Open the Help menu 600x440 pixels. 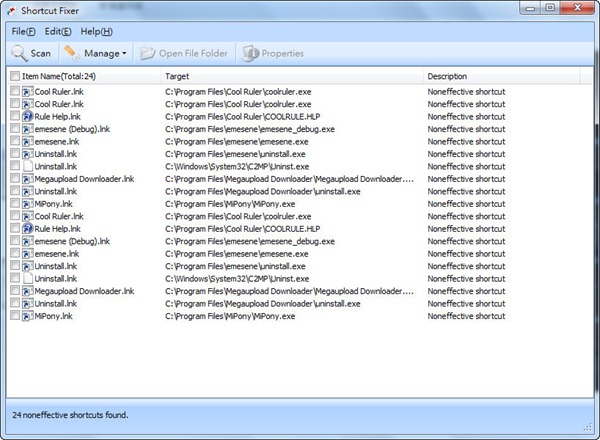pos(96,32)
